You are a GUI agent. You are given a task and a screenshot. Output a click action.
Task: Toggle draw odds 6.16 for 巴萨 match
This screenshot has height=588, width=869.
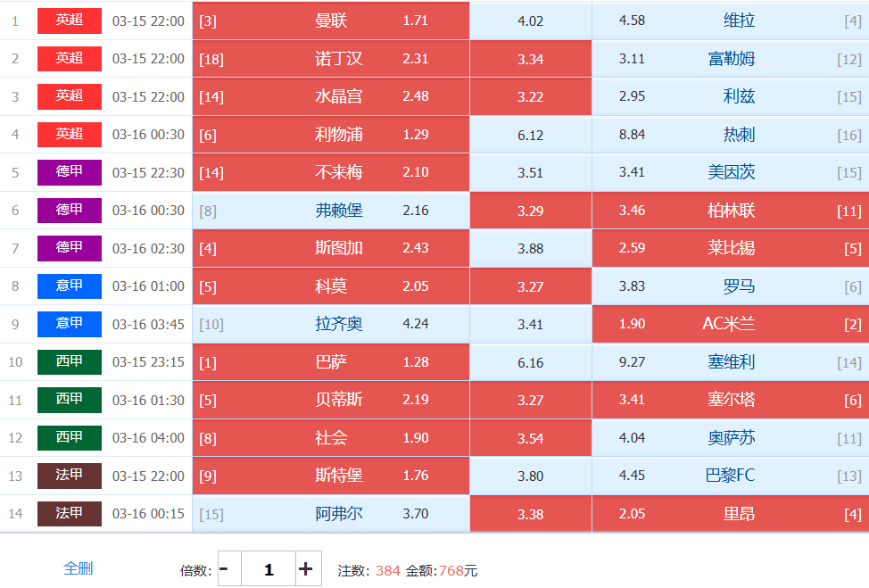coord(530,362)
